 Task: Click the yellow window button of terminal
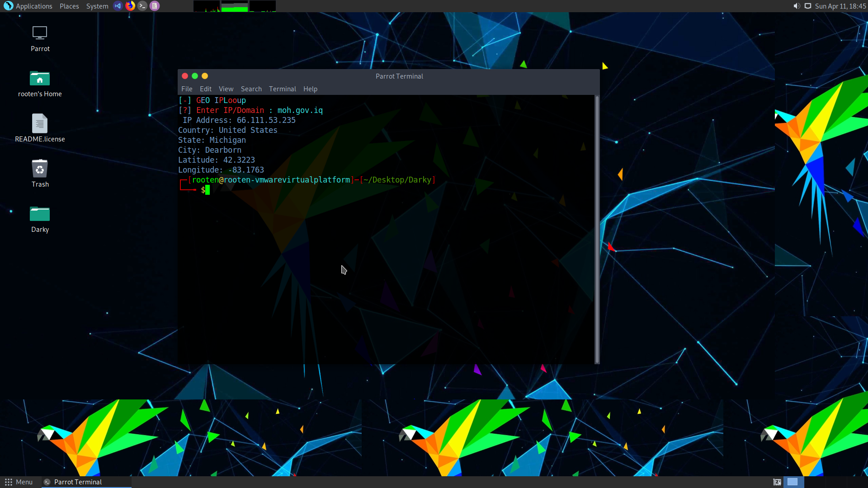coord(205,76)
